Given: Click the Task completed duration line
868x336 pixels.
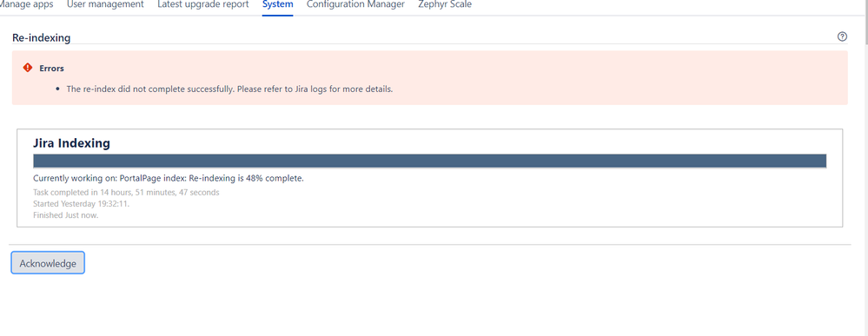Looking at the screenshot, I should click(x=126, y=193).
